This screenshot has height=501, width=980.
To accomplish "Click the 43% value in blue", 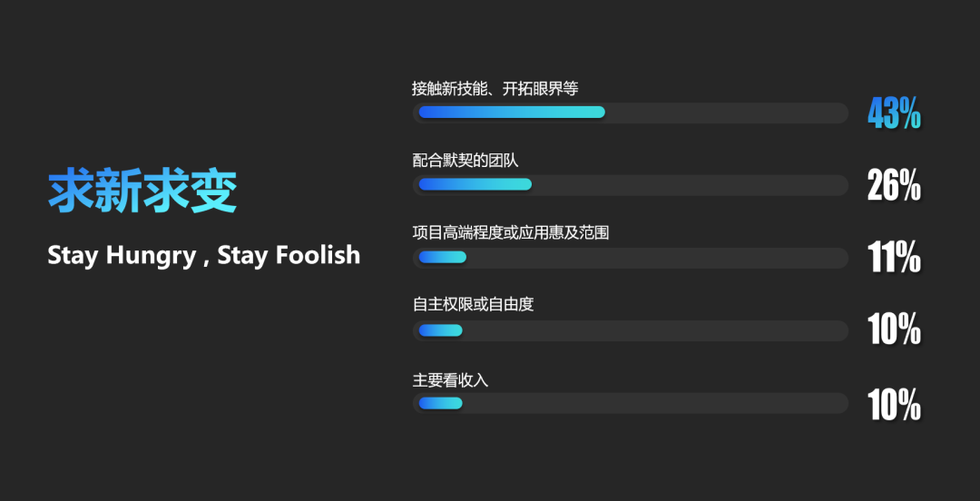I will (894, 113).
